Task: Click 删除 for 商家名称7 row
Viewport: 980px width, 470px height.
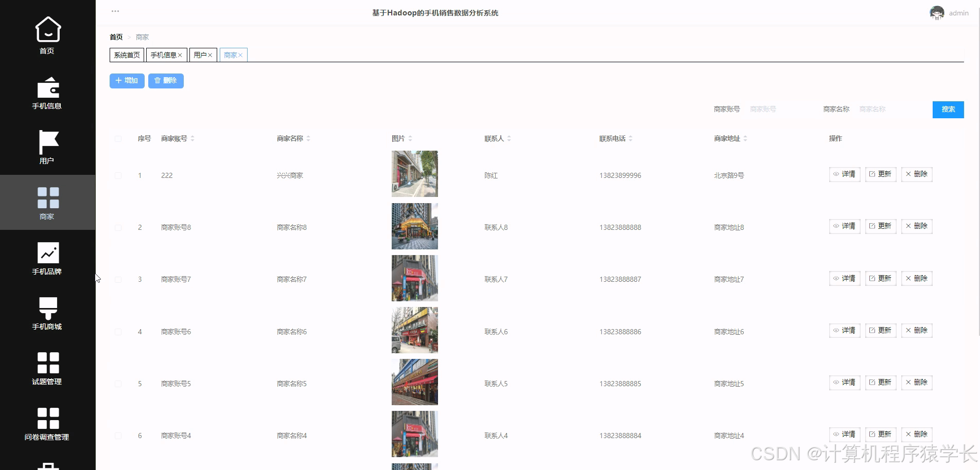Action: [917, 279]
